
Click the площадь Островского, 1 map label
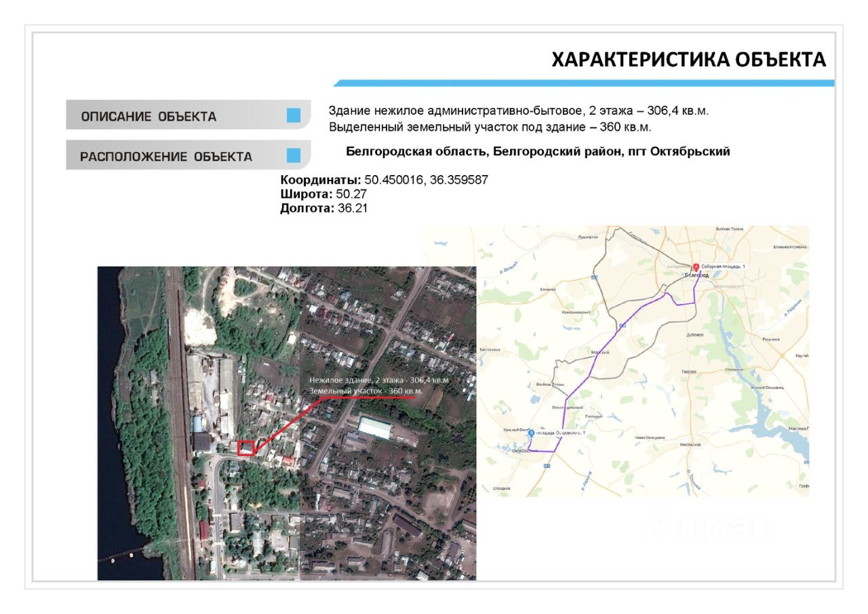click(560, 432)
